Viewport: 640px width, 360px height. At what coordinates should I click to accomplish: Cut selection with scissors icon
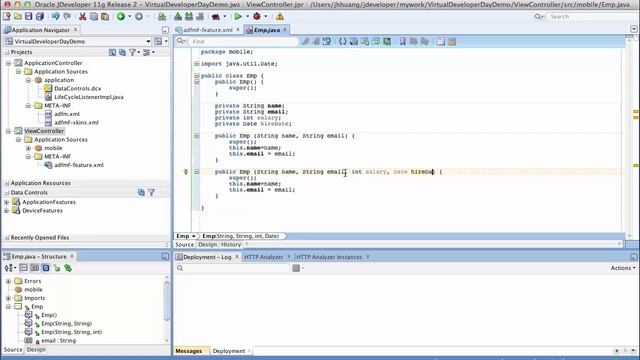(x=82, y=17)
